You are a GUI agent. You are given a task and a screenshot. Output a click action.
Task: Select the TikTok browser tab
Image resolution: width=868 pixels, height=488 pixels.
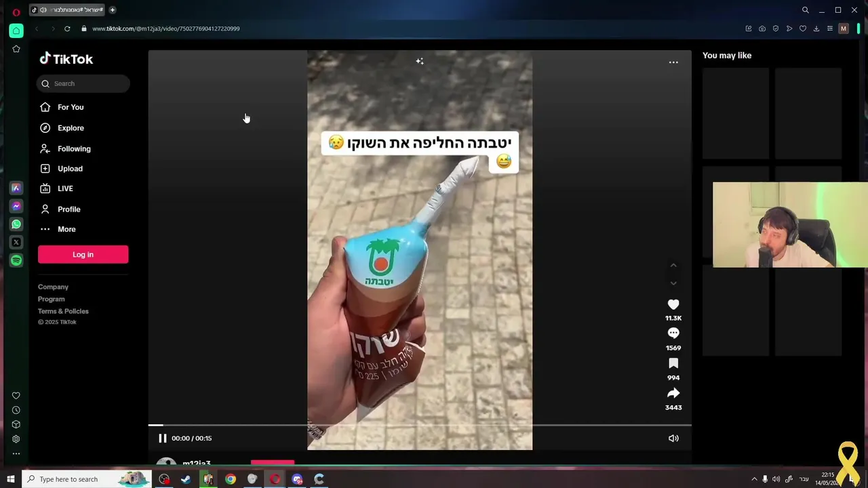[68, 9]
